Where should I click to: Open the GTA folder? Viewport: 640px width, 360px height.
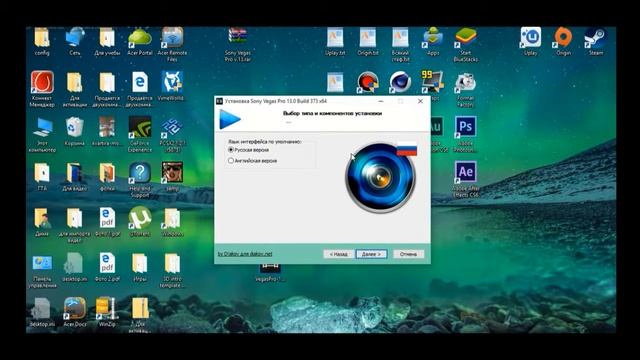[42, 177]
